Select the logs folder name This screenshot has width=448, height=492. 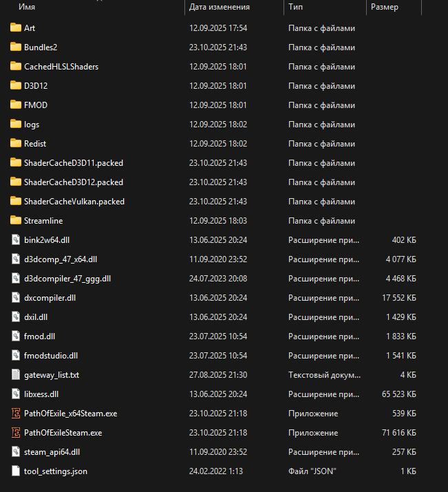(32, 125)
